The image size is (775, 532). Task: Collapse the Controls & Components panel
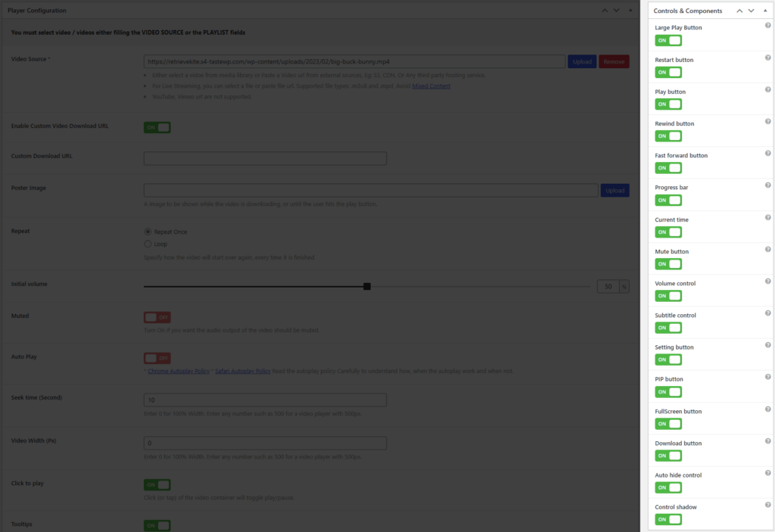(x=764, y=11)
